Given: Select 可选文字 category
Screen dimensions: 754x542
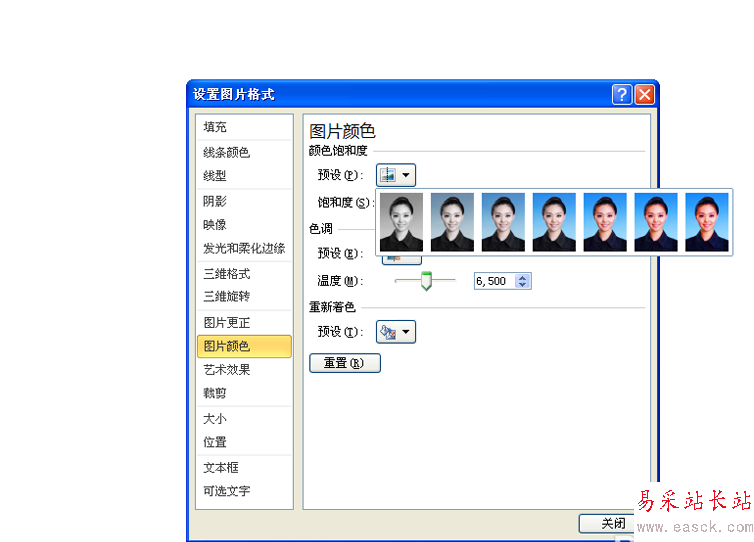Looking at the screenshot, I should pos(244,491).
